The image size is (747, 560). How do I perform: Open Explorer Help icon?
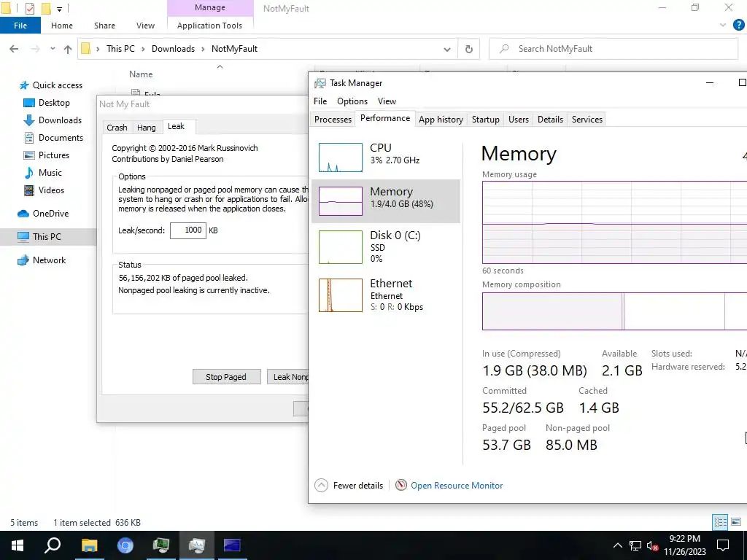click(x=738, y=26)
